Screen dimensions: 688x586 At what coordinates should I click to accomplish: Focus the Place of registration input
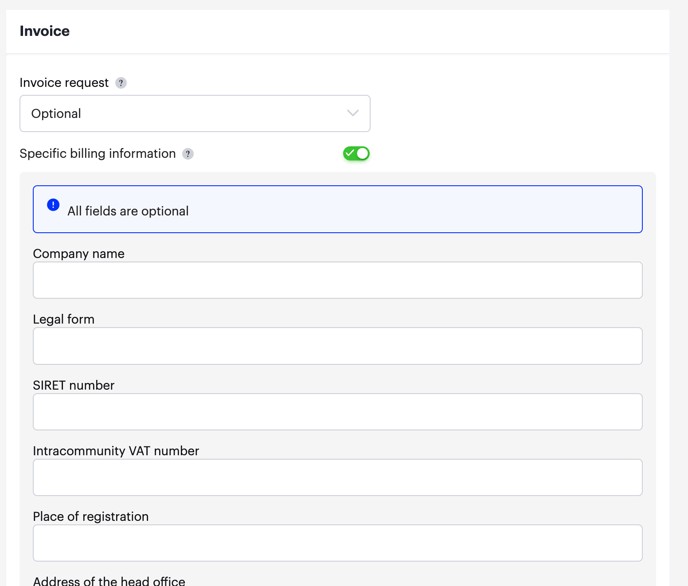337,543
